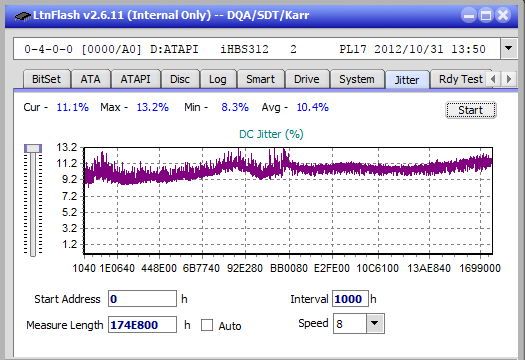Viewport: 525px width, 360px height.
Task: Select the Jitter tab
Action: pos(407,80)
